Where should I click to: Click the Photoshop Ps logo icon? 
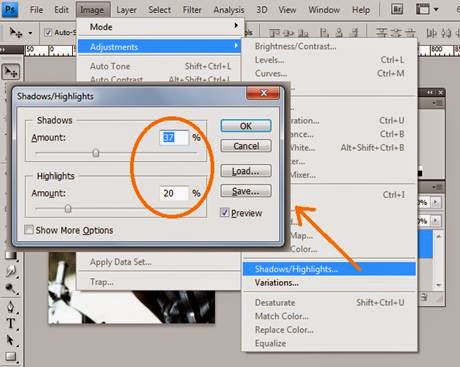[x=10, y=9]
